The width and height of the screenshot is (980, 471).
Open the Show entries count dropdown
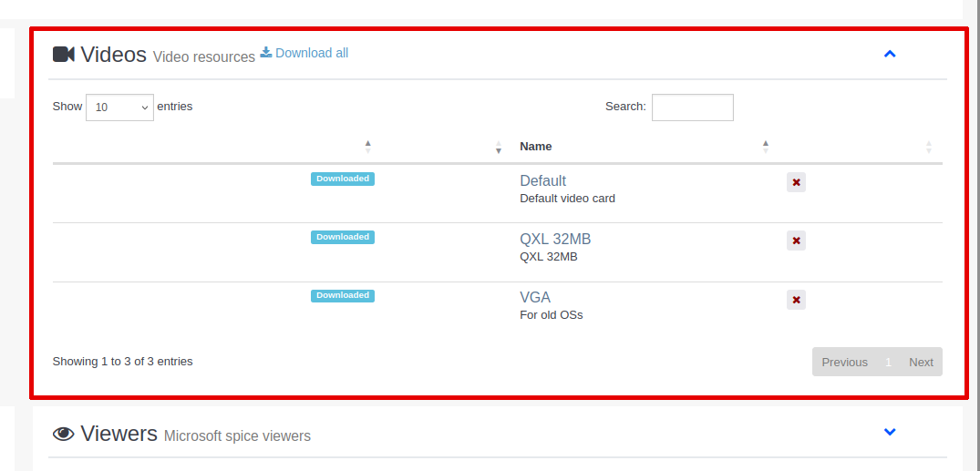coord(119,108)
